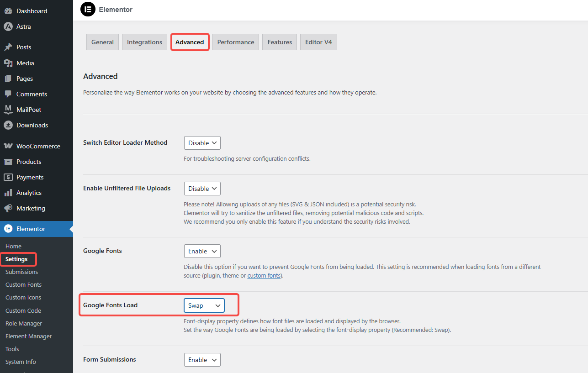The image size is (588, 373).
Task: Open the Google Fonts Load dropdown
Action: coord(204,305)
